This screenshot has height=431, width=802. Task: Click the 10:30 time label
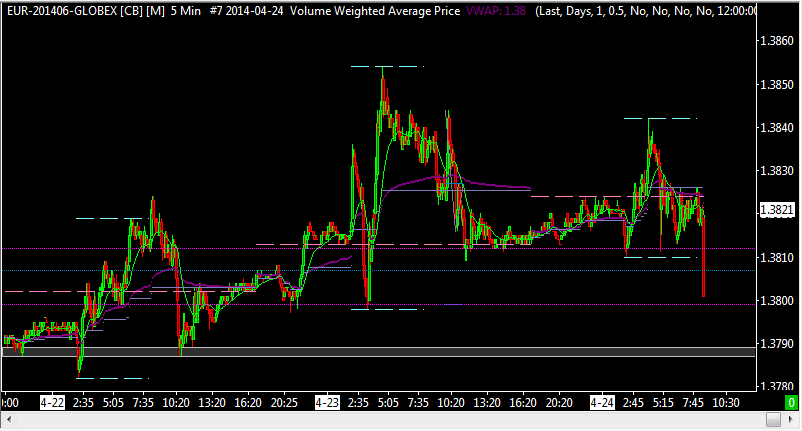click(x=726, y=403)
